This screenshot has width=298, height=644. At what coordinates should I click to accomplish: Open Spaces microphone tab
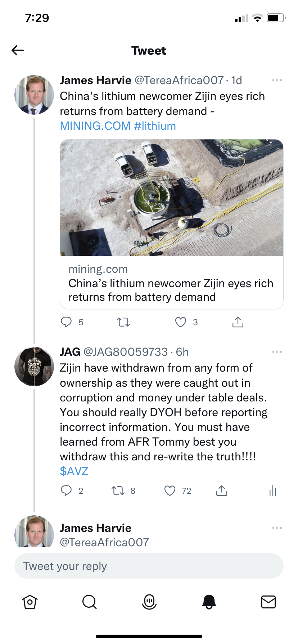149,602
